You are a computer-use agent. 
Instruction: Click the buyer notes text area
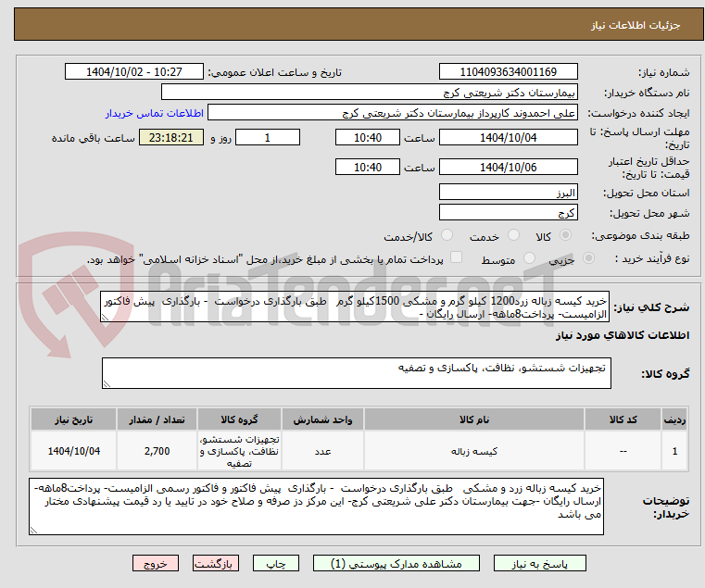click(x=316, y=507)
